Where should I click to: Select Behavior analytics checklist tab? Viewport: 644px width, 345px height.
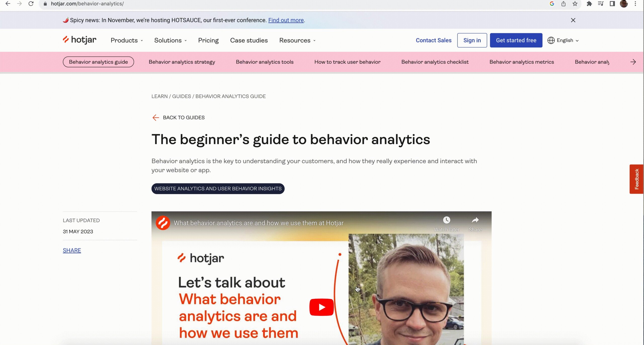(x=435, y=62)
